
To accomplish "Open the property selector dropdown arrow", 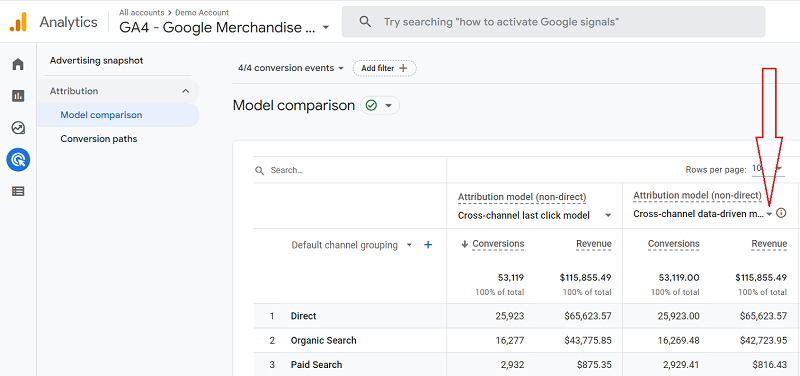I will pyautogui.click(x=326, y=28).
